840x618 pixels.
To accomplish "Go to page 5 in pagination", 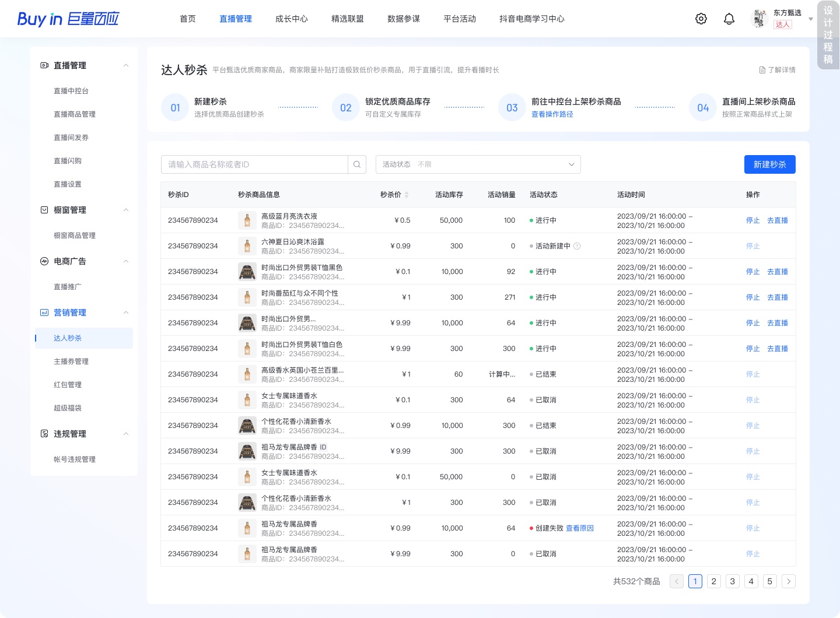I will coord(770,581).
